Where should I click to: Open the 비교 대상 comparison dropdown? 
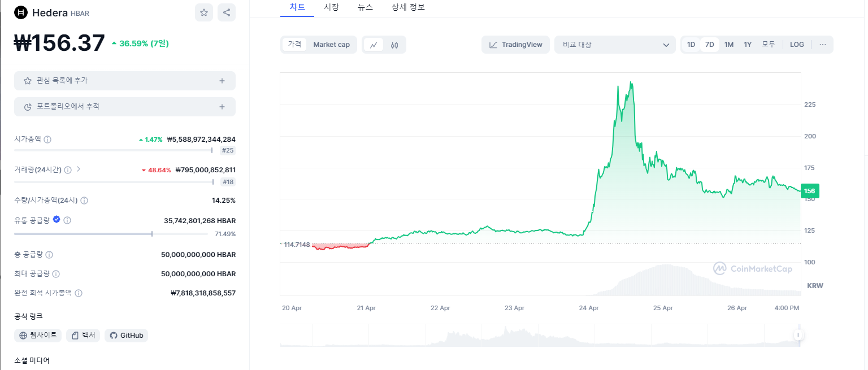click(615, 44)
